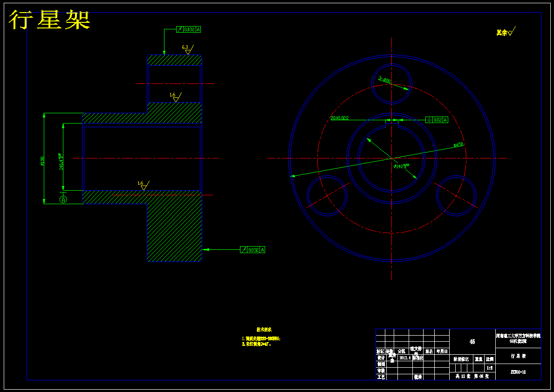Click the school name text in title block

518,338
